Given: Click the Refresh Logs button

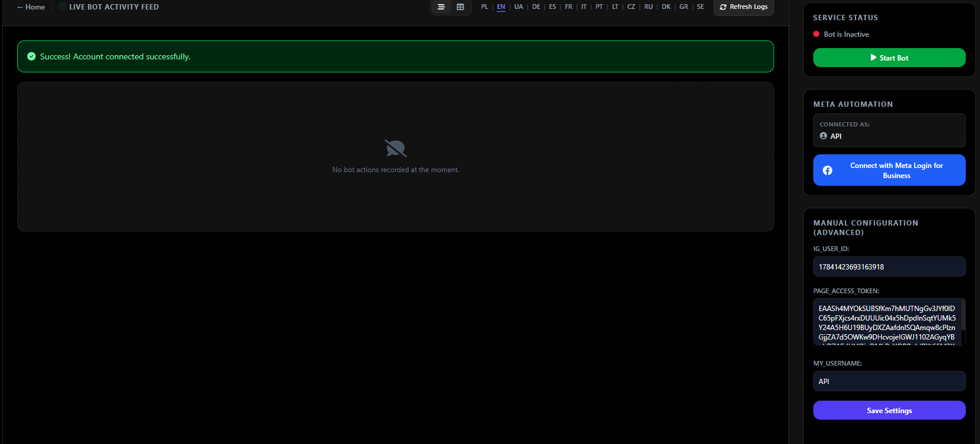Looking at the screenshot, I should 744,7.
